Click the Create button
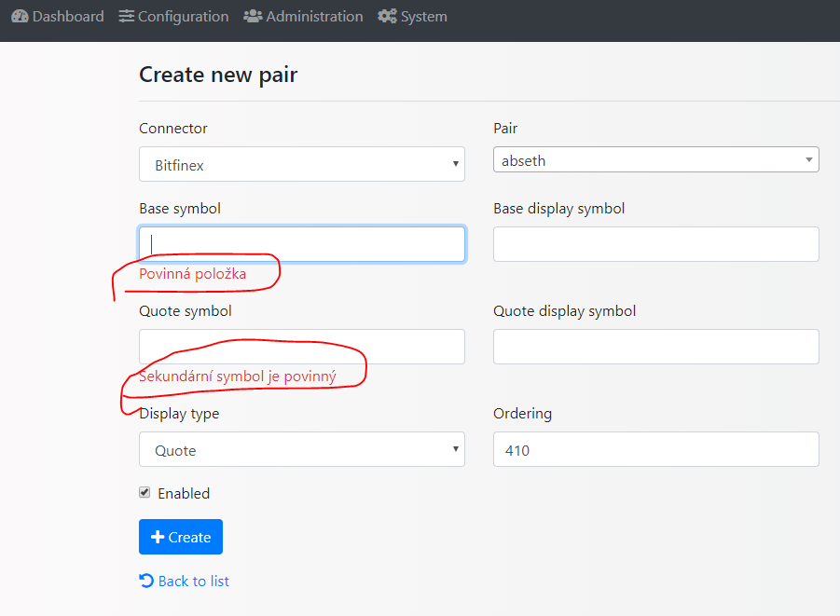The height and width of the screenshot is (616, 840). click(x=181, y=537)
